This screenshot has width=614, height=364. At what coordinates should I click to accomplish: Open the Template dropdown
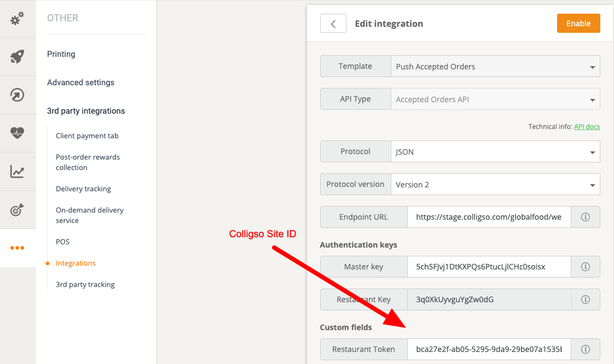coord(495,67)
